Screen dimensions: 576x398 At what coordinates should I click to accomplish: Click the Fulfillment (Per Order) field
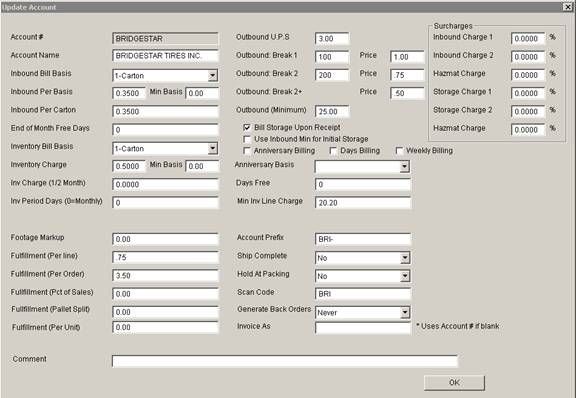[165, 276]
